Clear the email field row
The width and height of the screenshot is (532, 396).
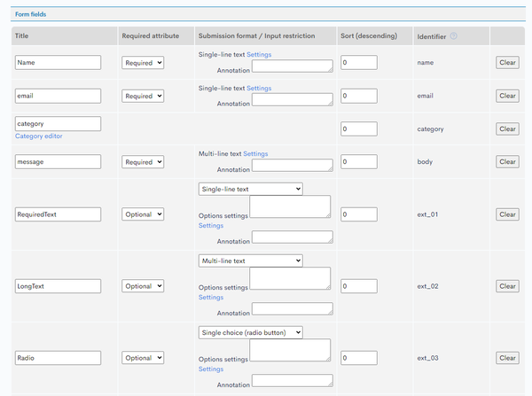(507, 96)
